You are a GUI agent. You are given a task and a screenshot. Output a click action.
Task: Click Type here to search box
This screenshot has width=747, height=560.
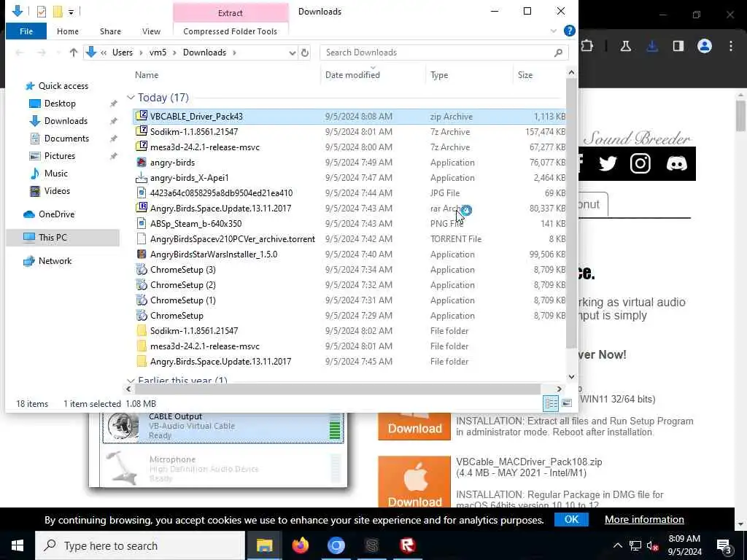click(140, 545)
